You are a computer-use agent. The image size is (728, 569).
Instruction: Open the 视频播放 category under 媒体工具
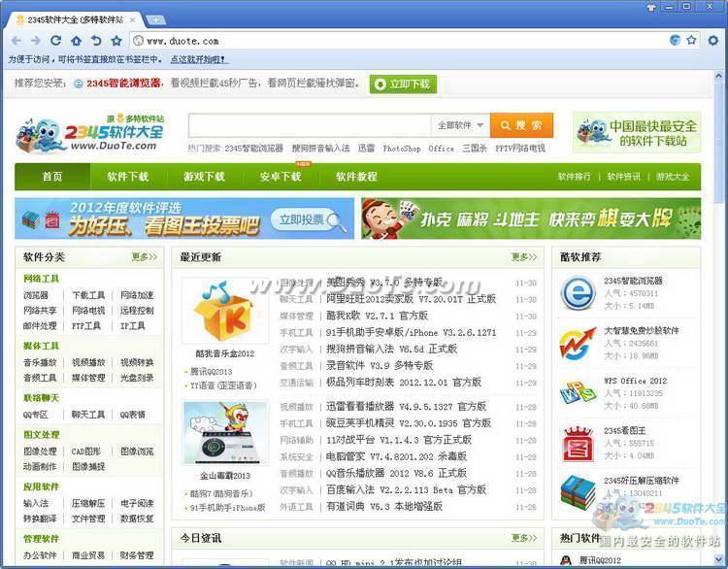[x=88, y=362]
